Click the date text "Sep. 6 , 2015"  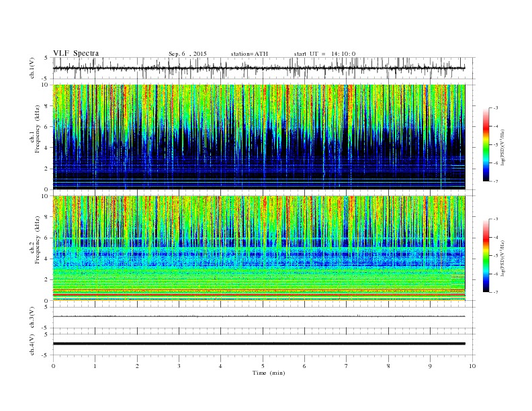pos(187,54)
